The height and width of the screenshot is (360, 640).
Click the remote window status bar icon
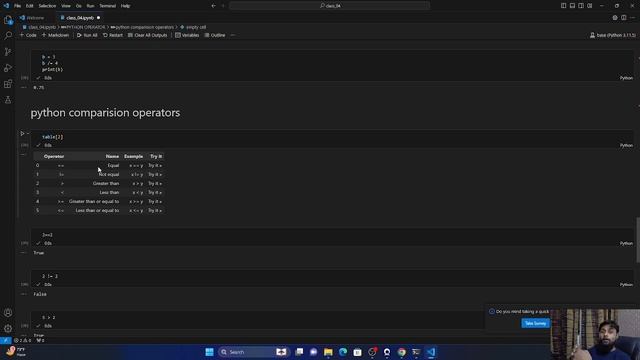tap(5, 340)
